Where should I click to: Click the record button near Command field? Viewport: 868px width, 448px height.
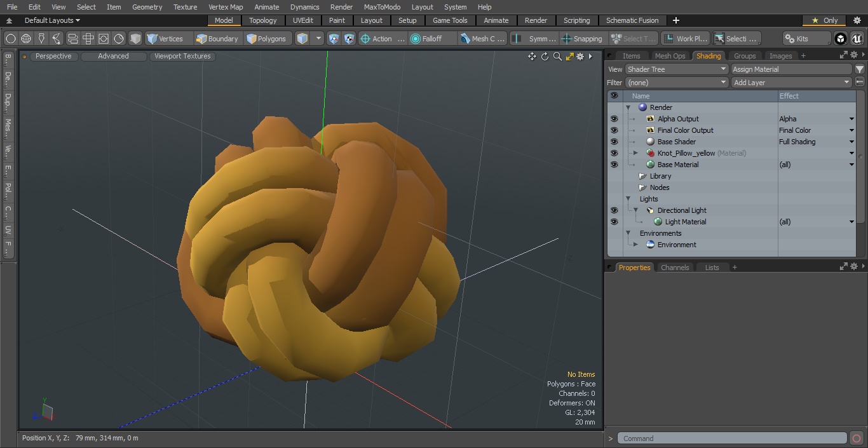pos(856,438)
